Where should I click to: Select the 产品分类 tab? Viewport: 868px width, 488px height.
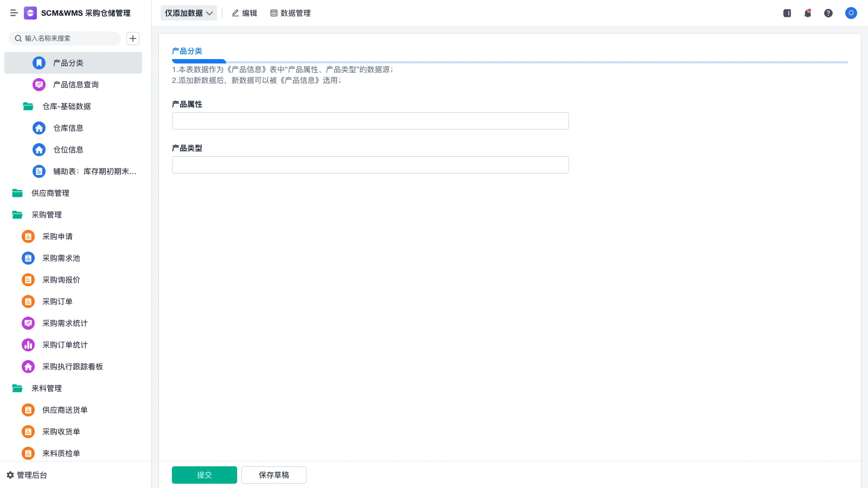pos(187,51)
